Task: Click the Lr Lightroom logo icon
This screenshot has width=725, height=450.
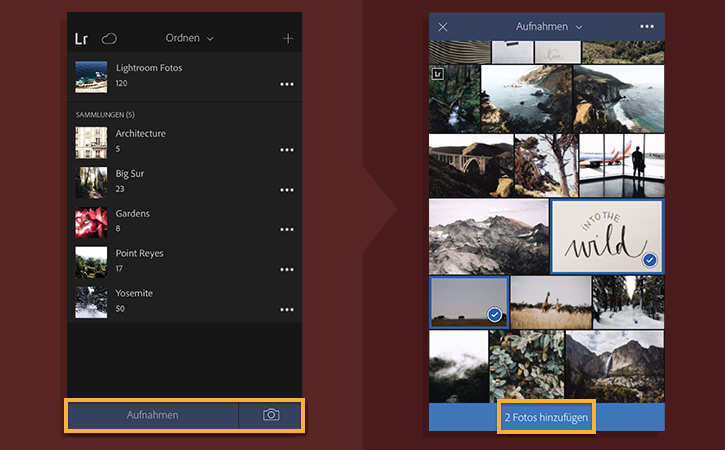Action: pyautogui.click(x=81, y=39)
